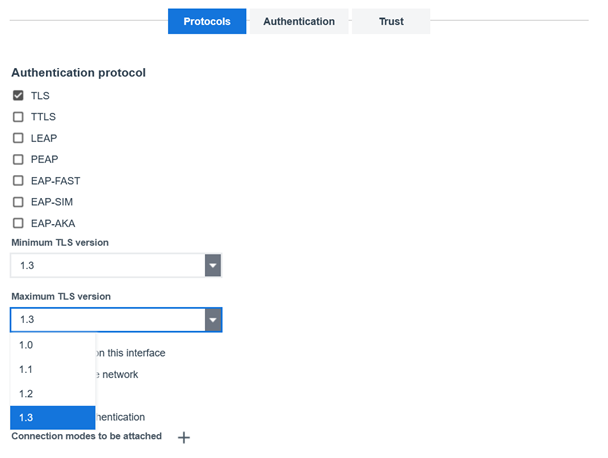Uncheck the TLS protocol checkbox
This screenshot has width=608, height=458.
(18, 96)
